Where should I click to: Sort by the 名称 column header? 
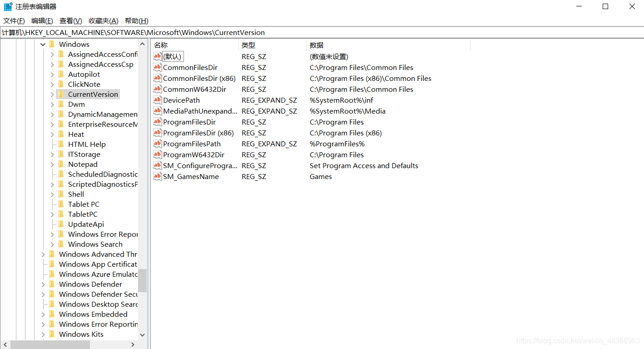pos(195,45)
